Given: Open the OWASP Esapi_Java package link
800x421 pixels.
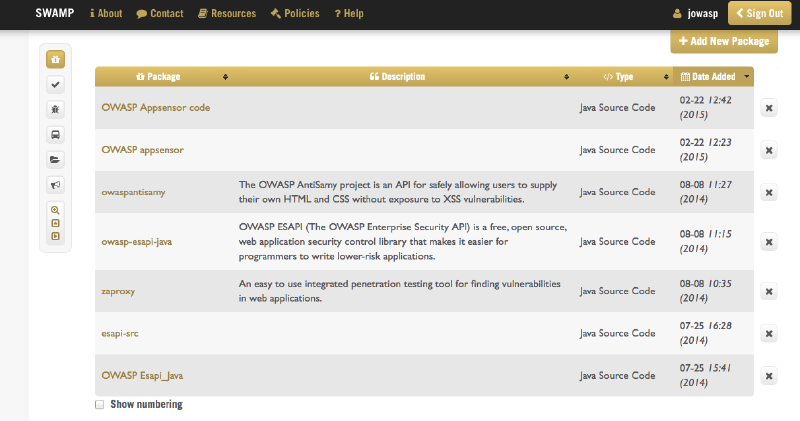Looking at the screenshot, I should tap(142, 376).
